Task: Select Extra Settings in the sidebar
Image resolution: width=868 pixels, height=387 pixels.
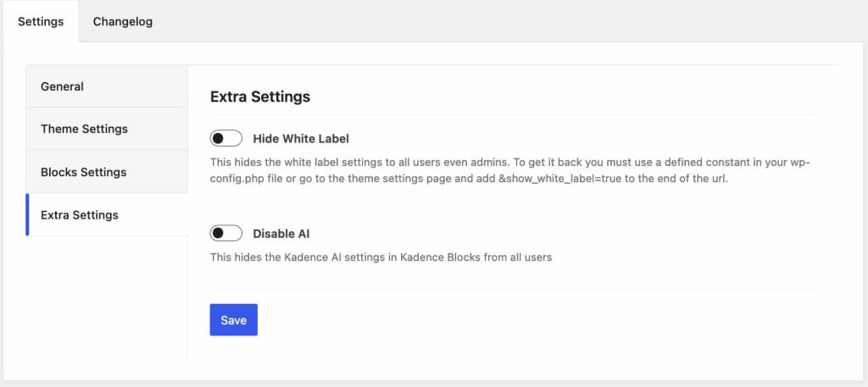Action: [107, 214]
